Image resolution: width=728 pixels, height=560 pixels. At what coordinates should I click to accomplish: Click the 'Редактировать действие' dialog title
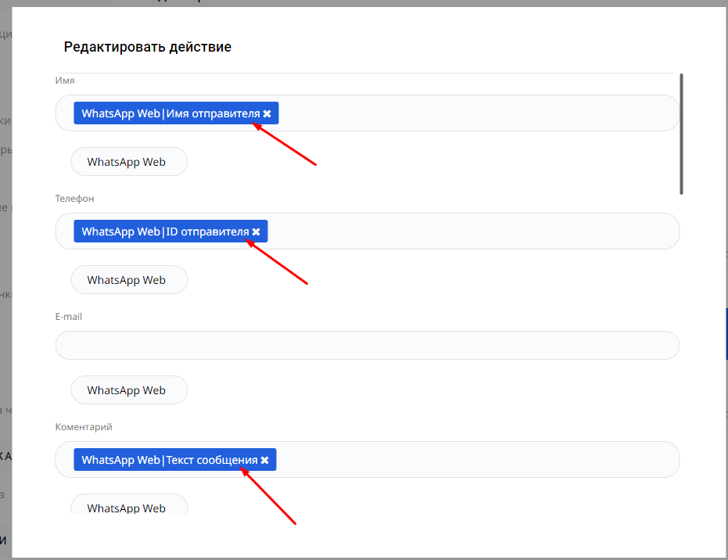point(147,47)
